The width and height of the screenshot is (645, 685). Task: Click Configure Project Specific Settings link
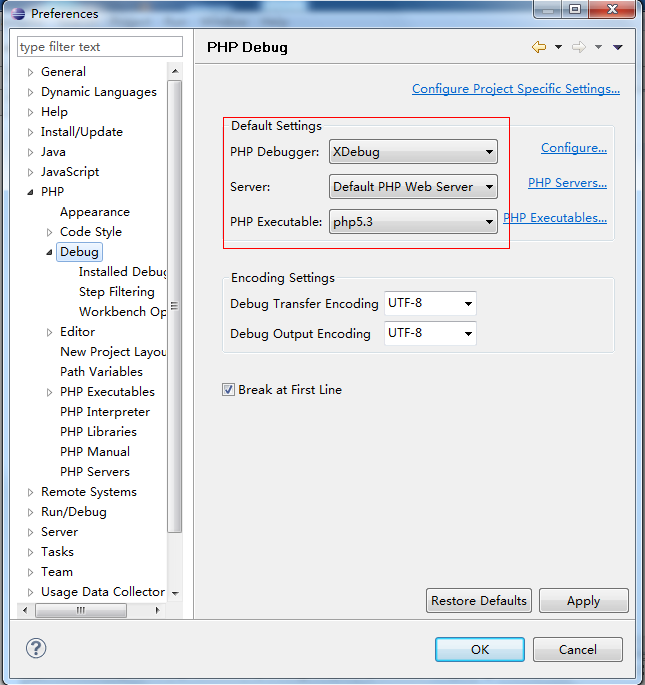(x=516, y=89)
